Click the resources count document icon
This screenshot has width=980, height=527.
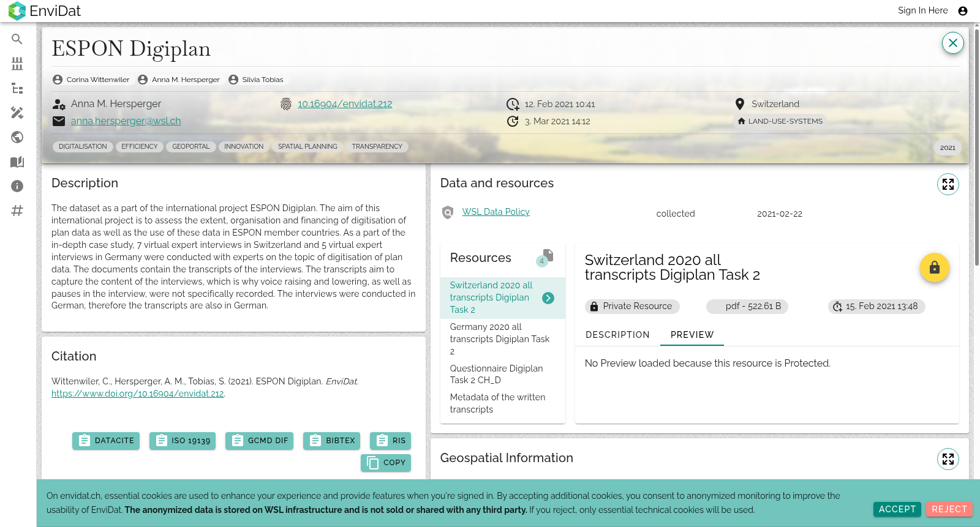(x=545, y=258)
